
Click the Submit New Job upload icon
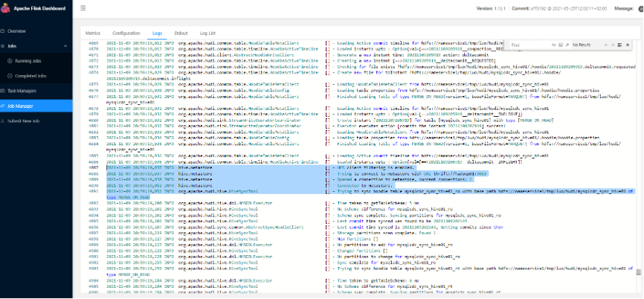tap(2, 121)
